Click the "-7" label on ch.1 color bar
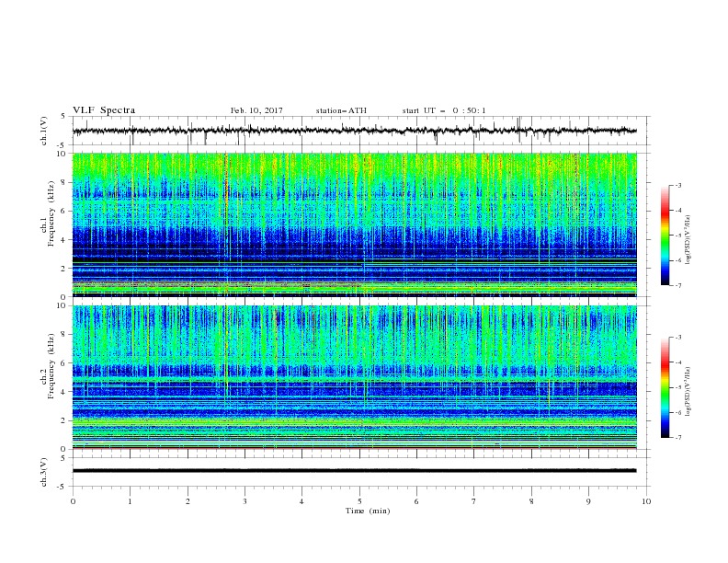The width and height of the screenshot is (728, 563). click(677, 285)
